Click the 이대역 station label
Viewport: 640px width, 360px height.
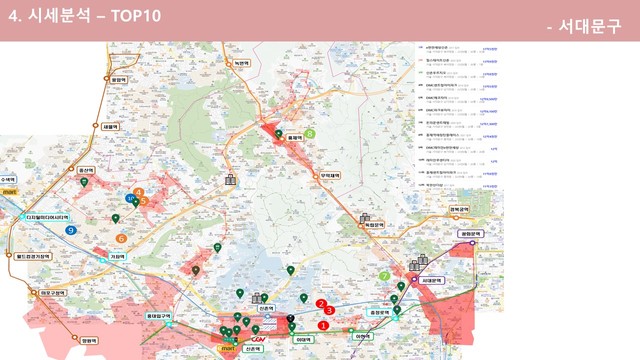pos(304,340)
